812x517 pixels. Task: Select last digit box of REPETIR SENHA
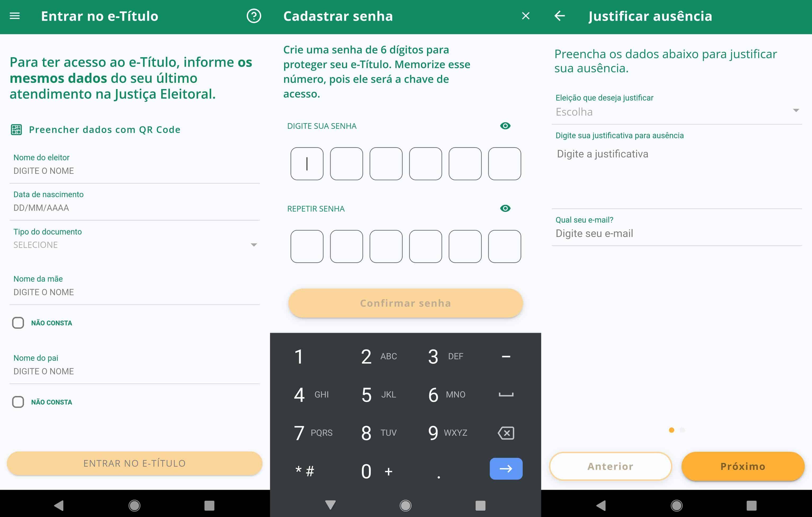(x=504, y=246)
